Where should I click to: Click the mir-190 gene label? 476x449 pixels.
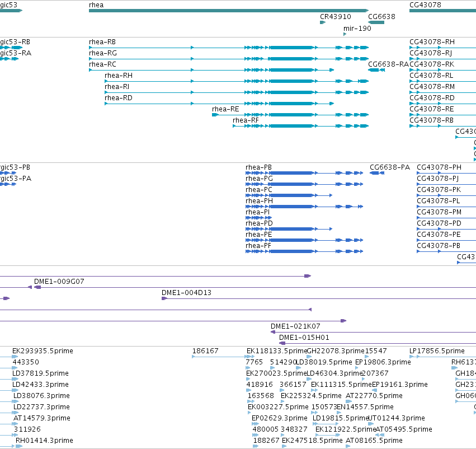357,29
